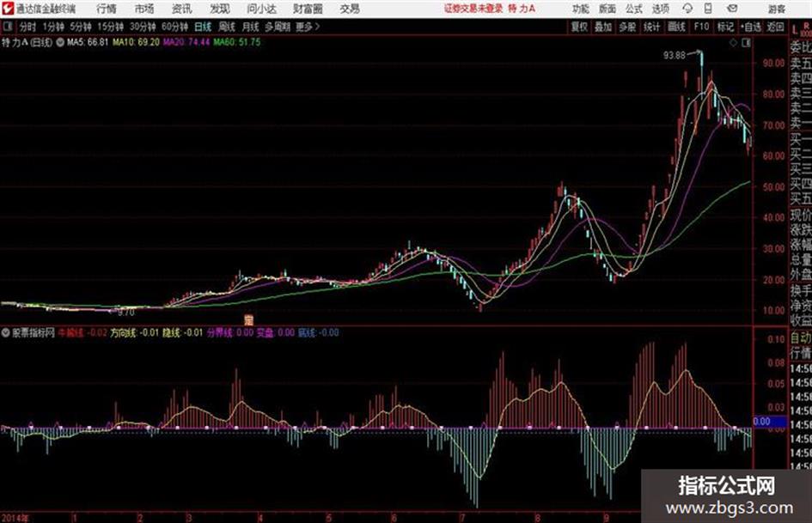Click the 多股 toolbar button

(627, 27)
